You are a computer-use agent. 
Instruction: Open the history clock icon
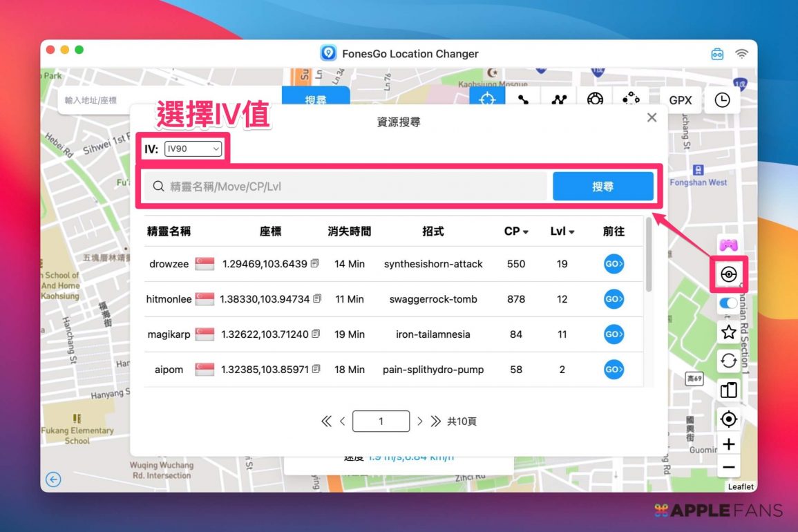(721, 100)
